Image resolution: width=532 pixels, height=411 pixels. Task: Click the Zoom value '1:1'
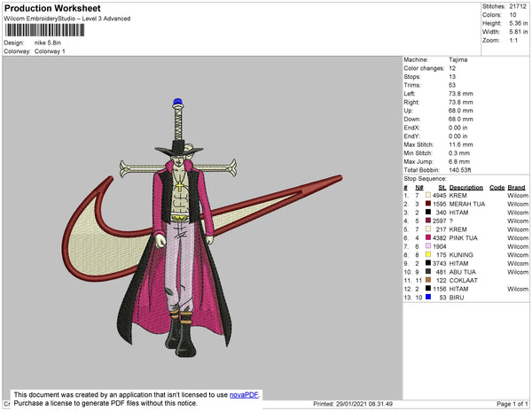tap(513, 41)
